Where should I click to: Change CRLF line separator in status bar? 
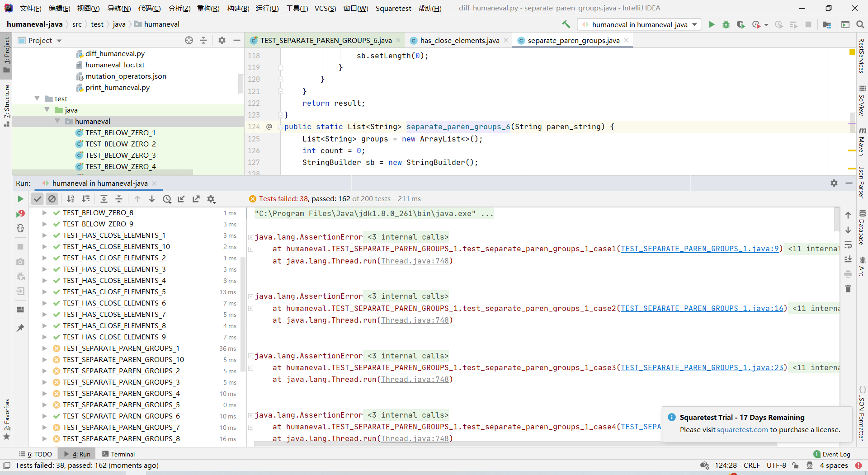751,466
